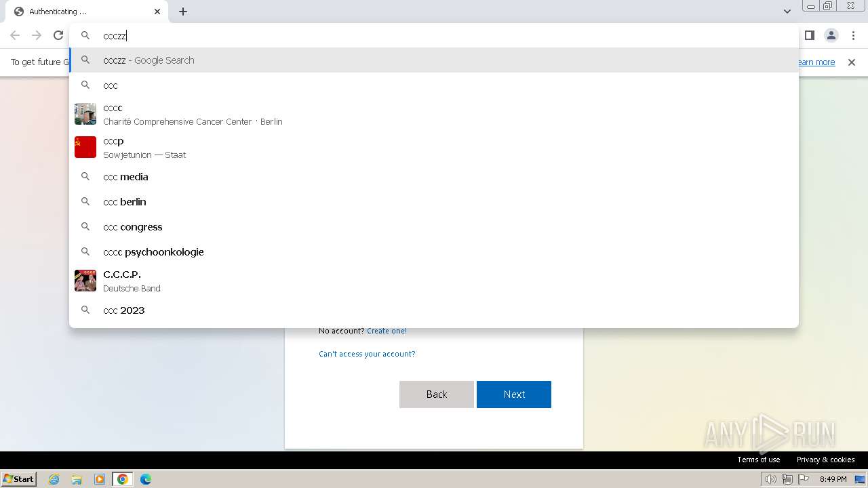Click the browser back arrow
Viewport: 868px width, 488px height.
point(15,35)
